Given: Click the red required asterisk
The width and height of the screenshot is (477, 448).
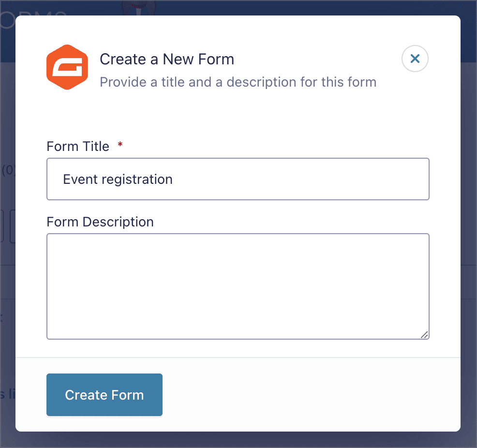Looking at the screenshot, I should [x=120, y=146].
